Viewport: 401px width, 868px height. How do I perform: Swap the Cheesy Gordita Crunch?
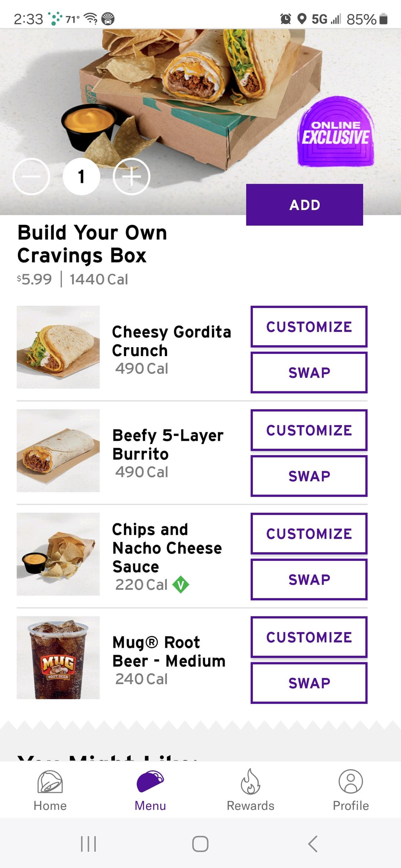tap(309, 372)
